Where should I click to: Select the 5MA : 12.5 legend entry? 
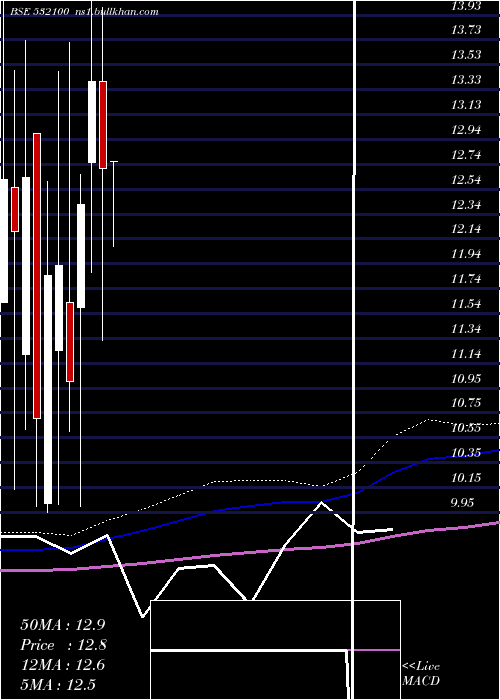[58, 685]
